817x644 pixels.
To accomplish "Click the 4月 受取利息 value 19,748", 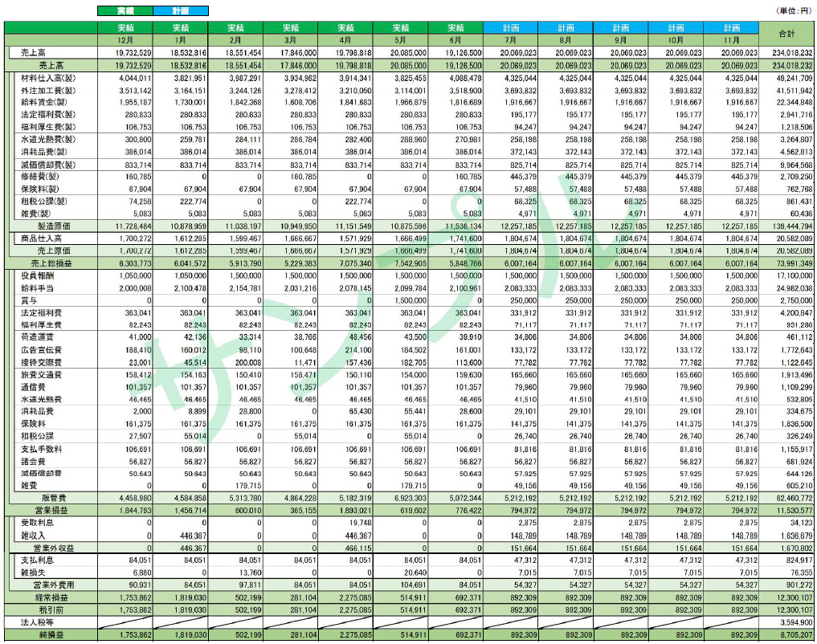I will click(x=360, y=523).
